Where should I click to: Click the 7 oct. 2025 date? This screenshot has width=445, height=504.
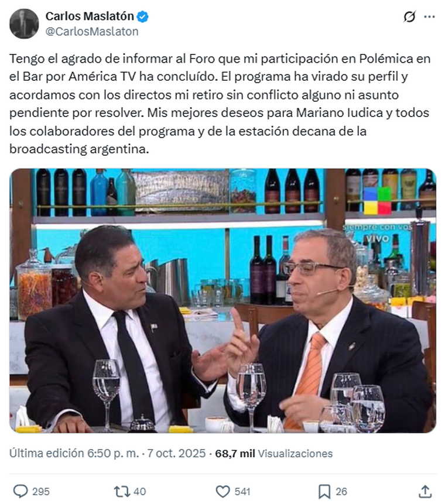176,453
